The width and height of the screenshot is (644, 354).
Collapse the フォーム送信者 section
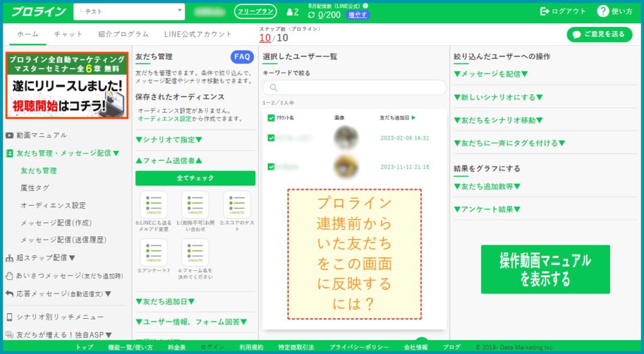(x=169, y=160)
